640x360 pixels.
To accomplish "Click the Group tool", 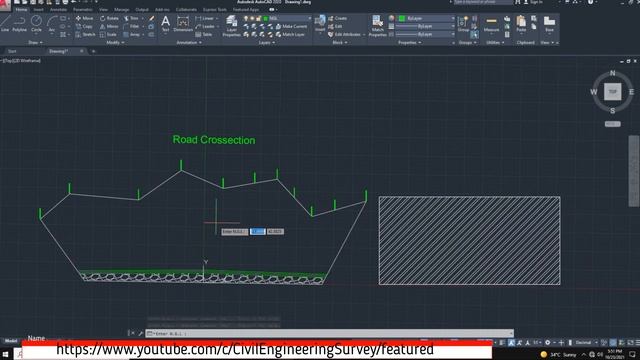I will tap(463, 24).
